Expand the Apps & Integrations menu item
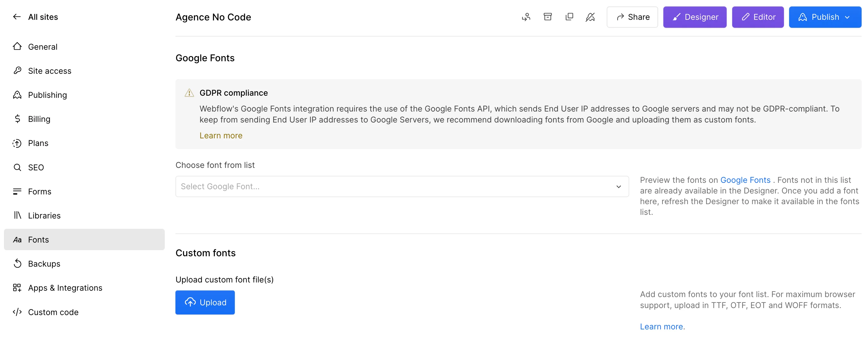This screenshot has width=868, height=337. [x=65, y=288]
